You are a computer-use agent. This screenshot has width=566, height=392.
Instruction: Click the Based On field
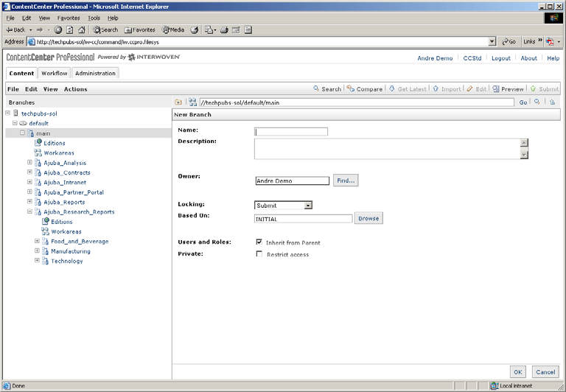tap(303, 219)
